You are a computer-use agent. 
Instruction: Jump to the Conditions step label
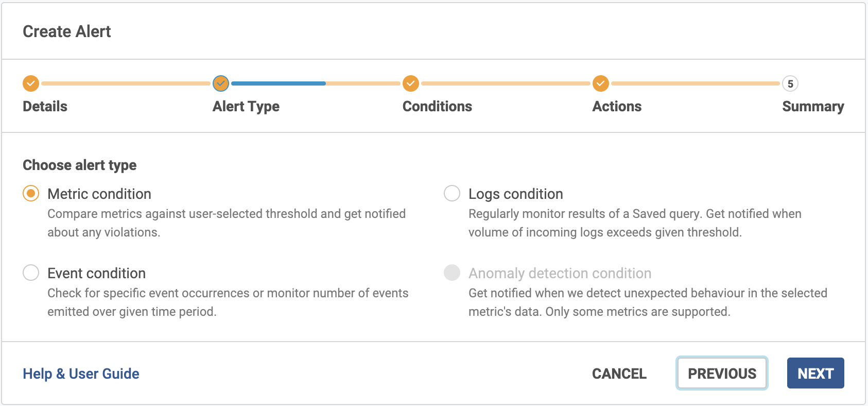437,106
